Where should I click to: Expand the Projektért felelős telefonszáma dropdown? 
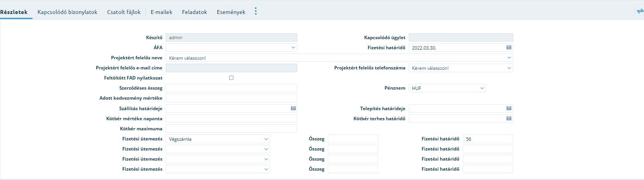coord(461,68)
